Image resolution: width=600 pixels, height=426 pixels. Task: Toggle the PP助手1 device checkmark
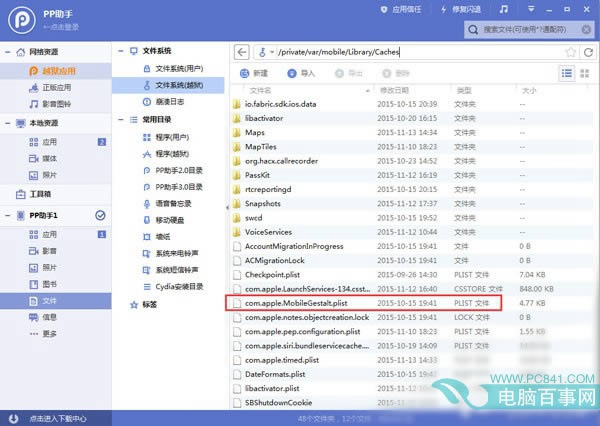click(100, 215)
